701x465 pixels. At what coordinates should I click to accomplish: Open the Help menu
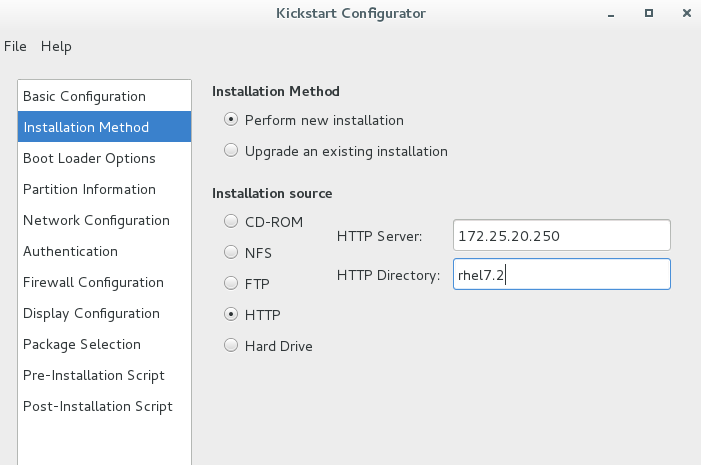tap(56, 46)
